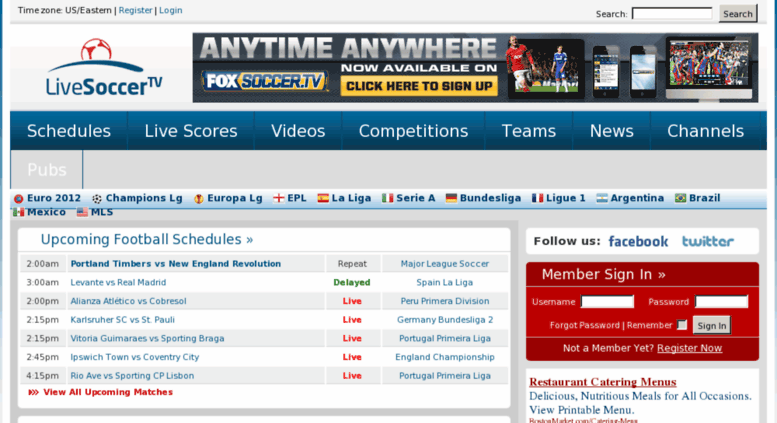Screen dimensions: 777x423
Task: Focus the Search text field
Action: point(672,14)
